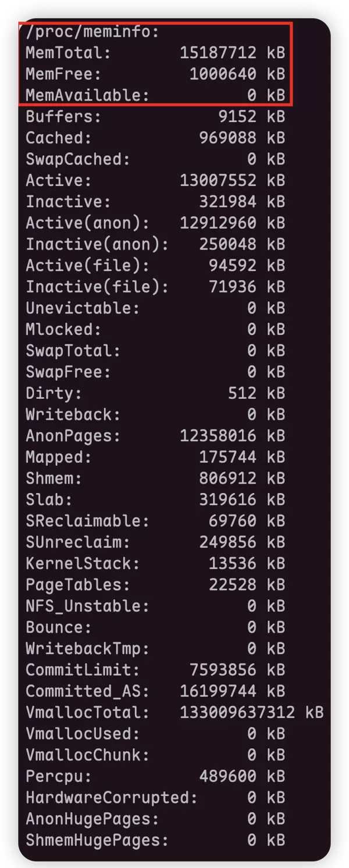Click the Shmem label
Viewport: 349px width, 868px height.
pyautogui.click(x=54, y=478)
